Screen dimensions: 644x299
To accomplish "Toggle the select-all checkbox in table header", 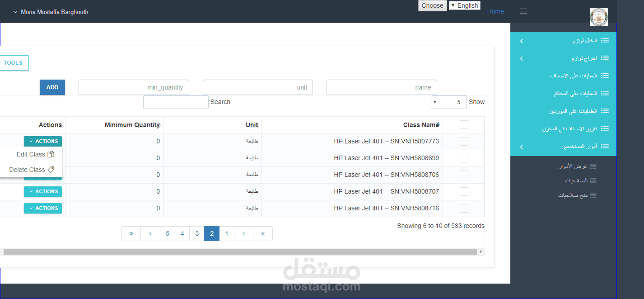I will (x=464, y=125).
